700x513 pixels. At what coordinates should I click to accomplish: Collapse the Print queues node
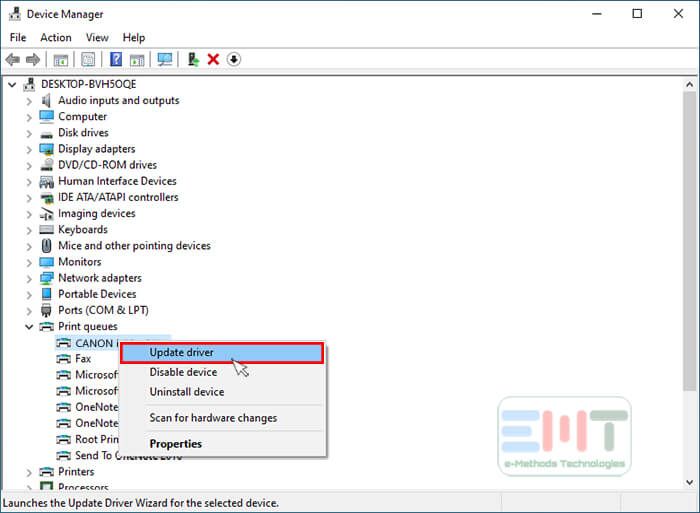[28, 327]
